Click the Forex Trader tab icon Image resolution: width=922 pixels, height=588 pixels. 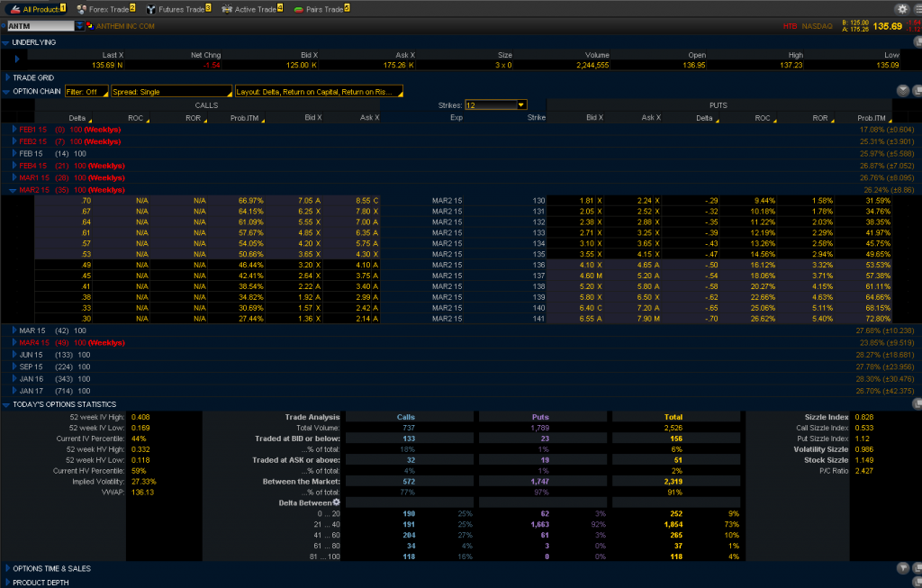82,9
